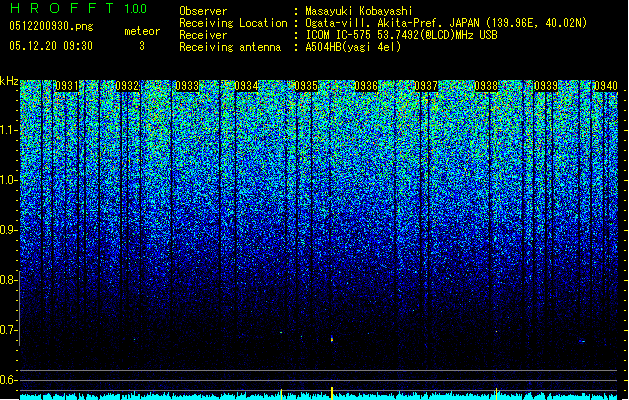The width and height of the screenshot is (629, 400).
Task: Click the 0.8 kHz axis label
Action: (x=7, y=280)
